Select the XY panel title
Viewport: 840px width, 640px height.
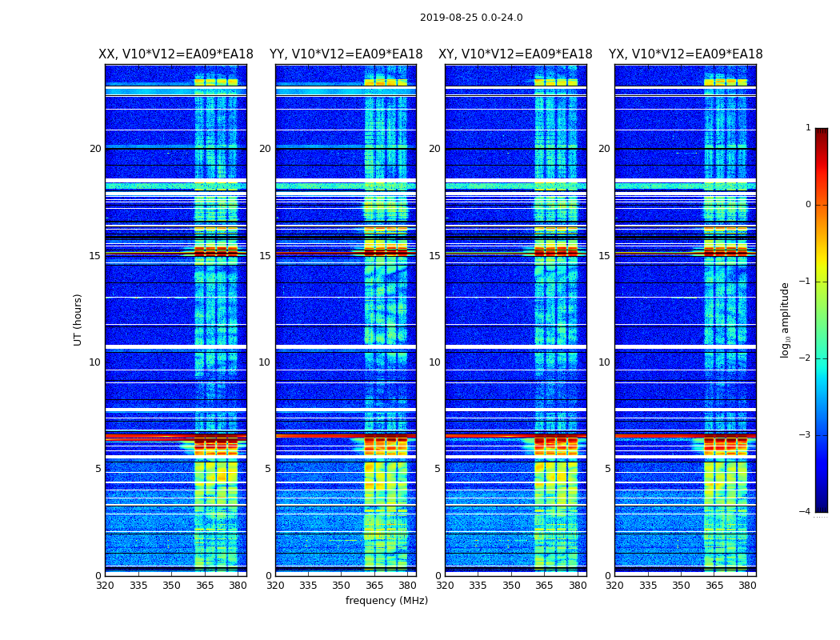coord(515,54)
